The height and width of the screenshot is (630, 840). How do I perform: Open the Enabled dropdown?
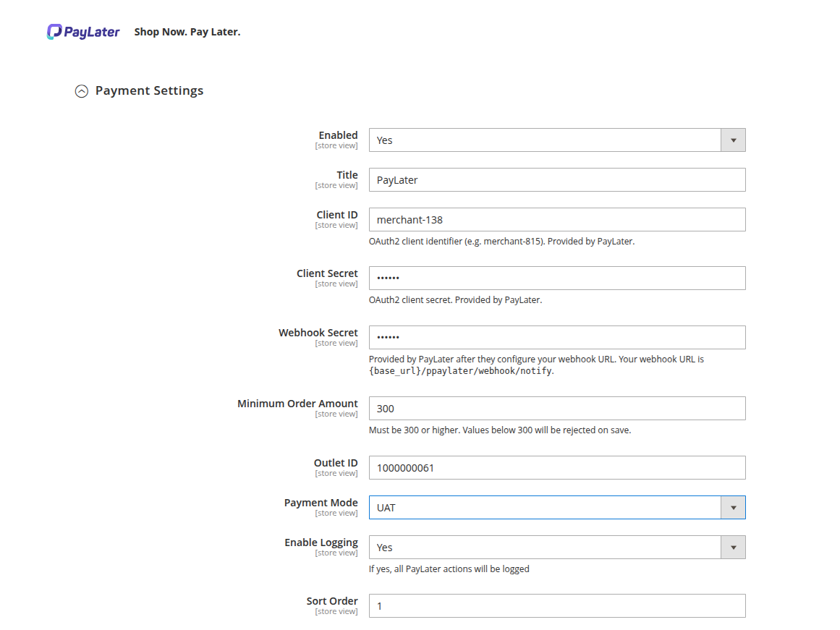tap(557, 140)
